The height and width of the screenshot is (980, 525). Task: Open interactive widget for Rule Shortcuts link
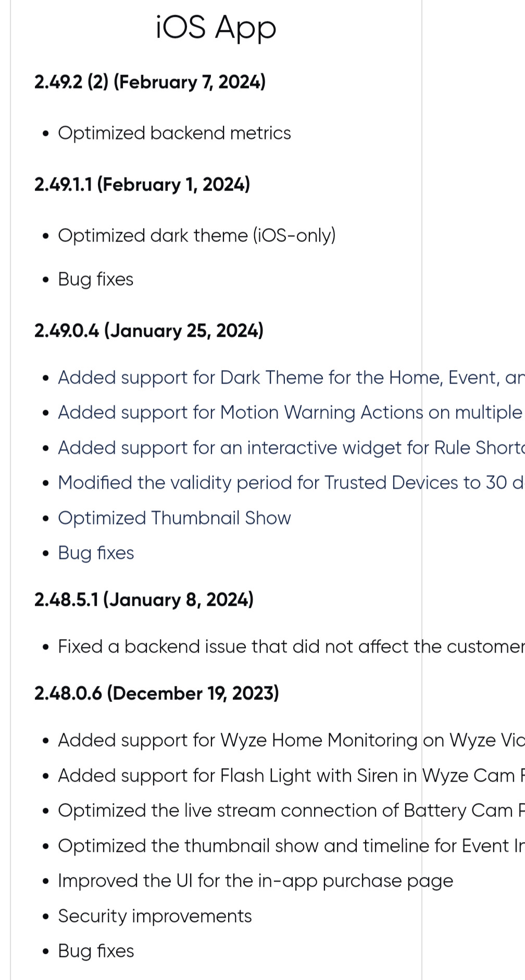[x=291, y=448]
